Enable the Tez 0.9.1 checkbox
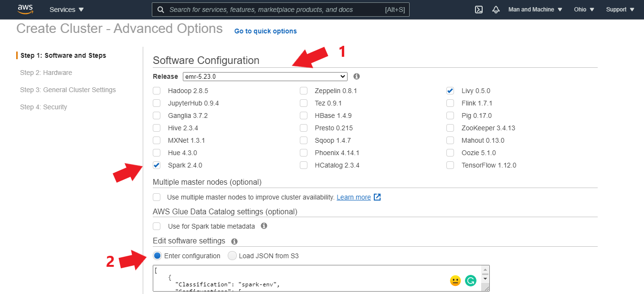 [304, 103]
